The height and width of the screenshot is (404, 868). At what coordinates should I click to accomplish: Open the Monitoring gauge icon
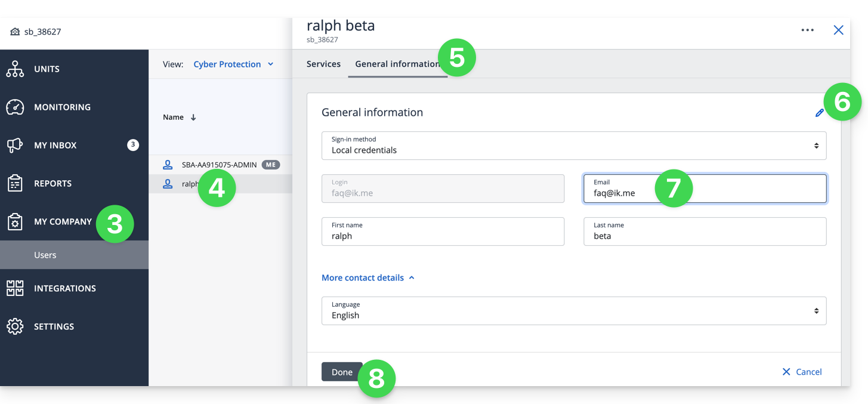(15, 107)
